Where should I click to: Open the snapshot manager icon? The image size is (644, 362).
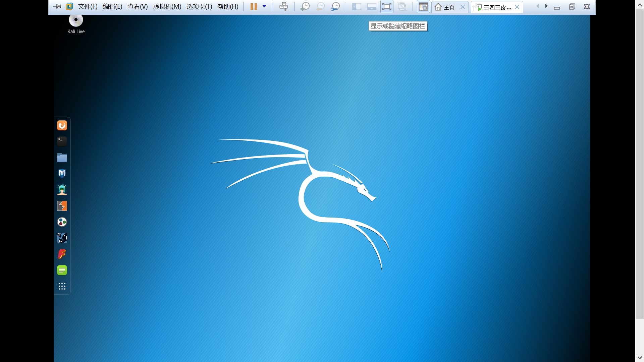335,7
